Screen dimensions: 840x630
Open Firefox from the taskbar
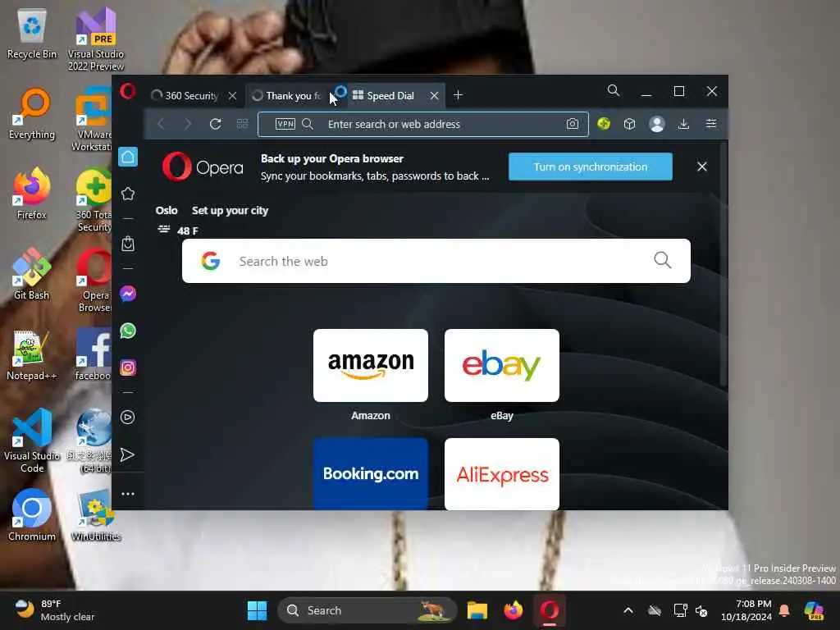(x=514, y=610)
